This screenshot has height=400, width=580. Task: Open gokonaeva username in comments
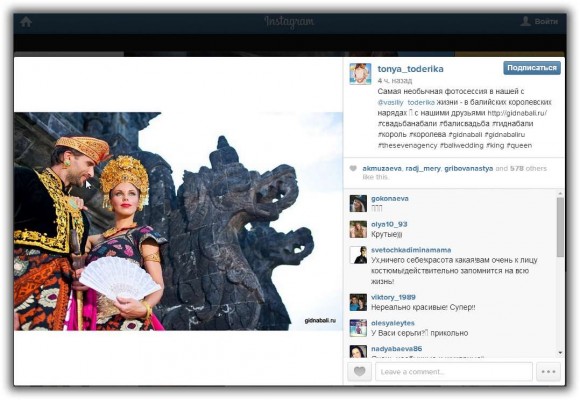click(390, 198)
